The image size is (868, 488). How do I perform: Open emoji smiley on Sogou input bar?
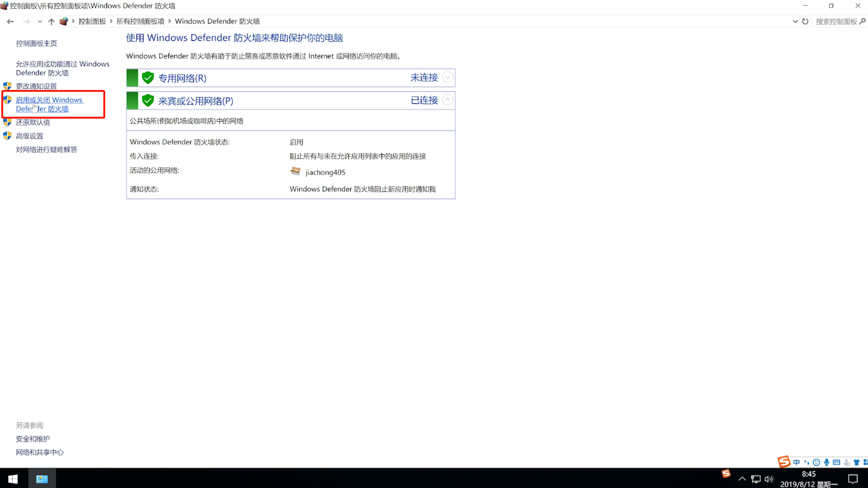tap(816, 462)
